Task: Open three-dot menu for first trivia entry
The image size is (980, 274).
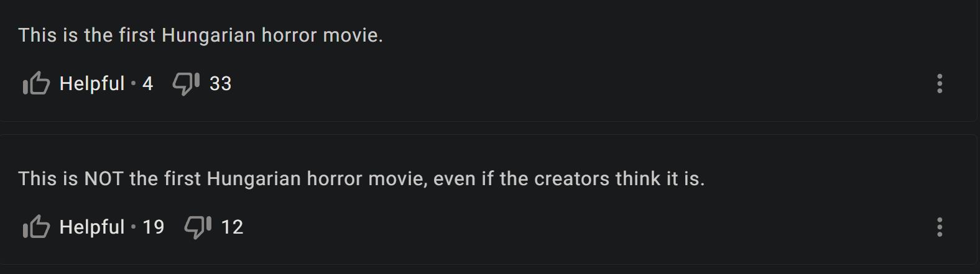Action: tap(940, 83)
